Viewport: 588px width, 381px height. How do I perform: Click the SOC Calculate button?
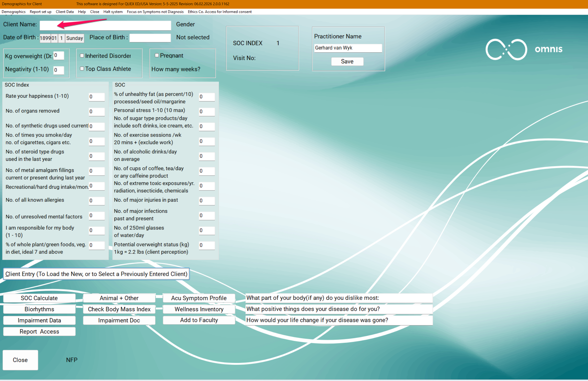pyautogui.click(x=39, y=298)
